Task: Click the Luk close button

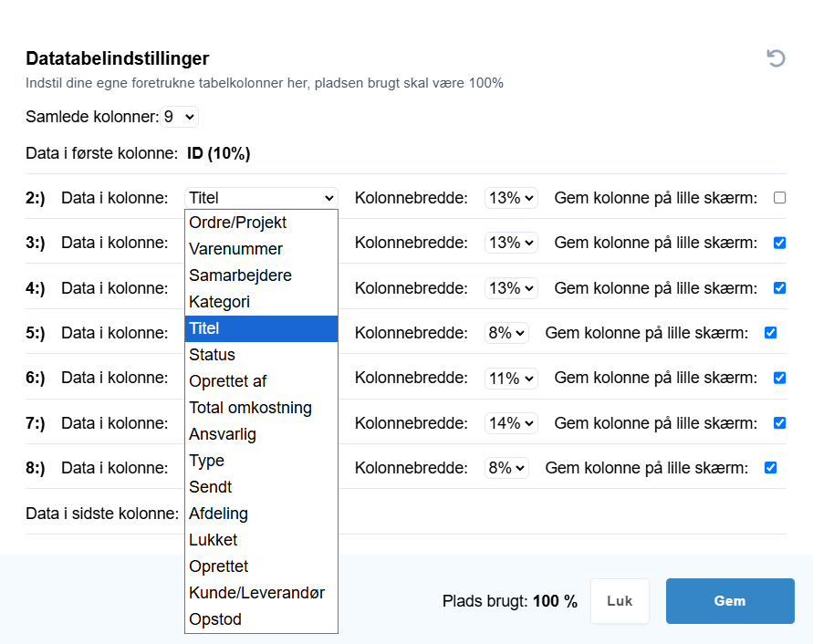Action: coord(620,601)
